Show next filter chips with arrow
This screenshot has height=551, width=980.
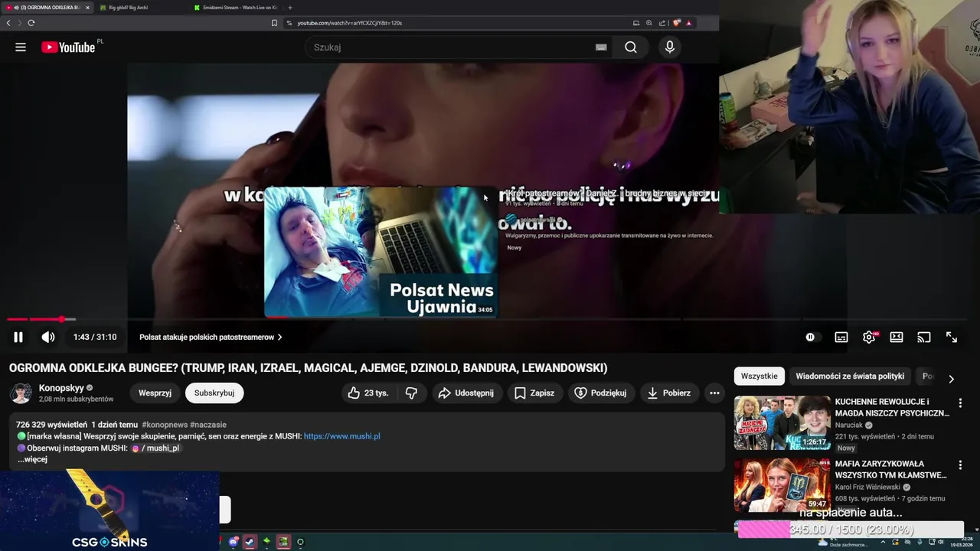pos(951,379)
